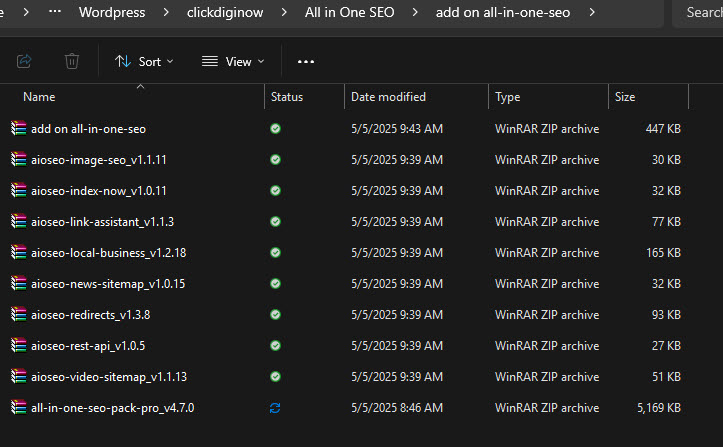The width and height of the screenshot is (723, 447).
Task: Click the WinRAR icon of aioseo-news-sitemap_v1.0.15
Action: [19, 283]
